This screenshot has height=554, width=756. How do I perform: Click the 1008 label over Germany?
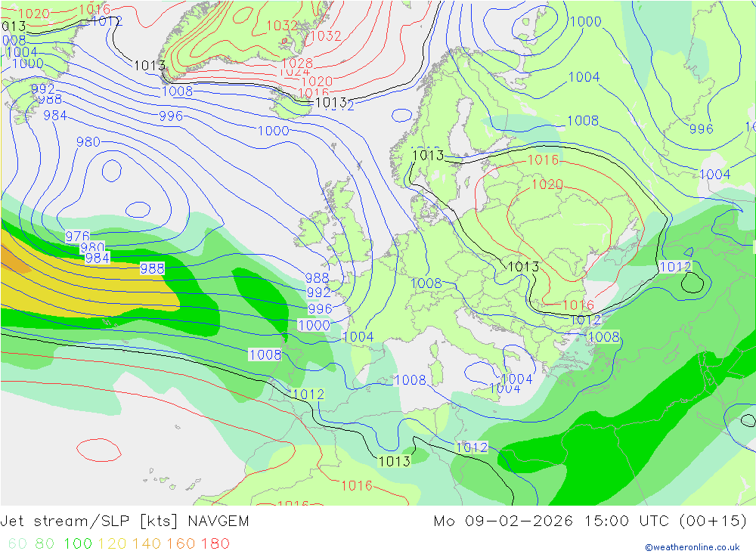click(x=426, y=283)
